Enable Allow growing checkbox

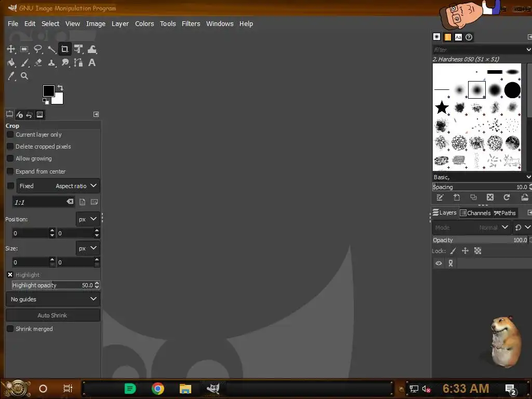pos(10,158)
